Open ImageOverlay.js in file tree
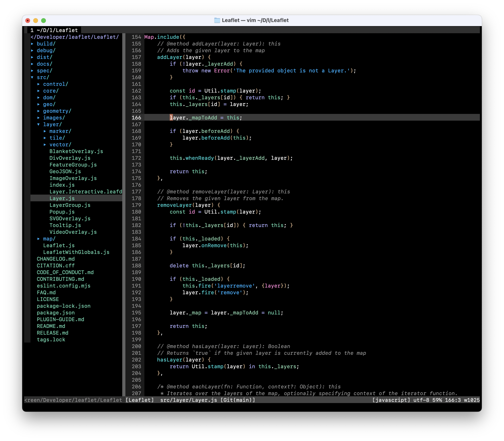The width and height of the screenshot is (504, 441). 73,178
